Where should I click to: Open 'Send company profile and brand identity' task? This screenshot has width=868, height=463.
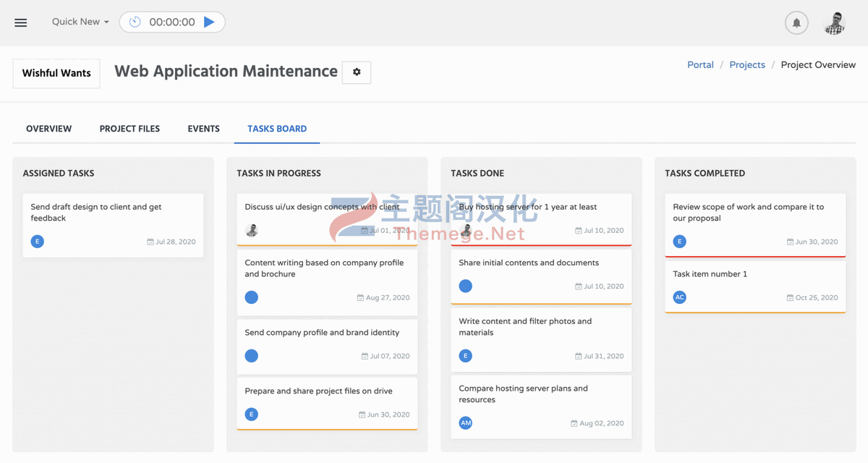[x=322, y=333]
